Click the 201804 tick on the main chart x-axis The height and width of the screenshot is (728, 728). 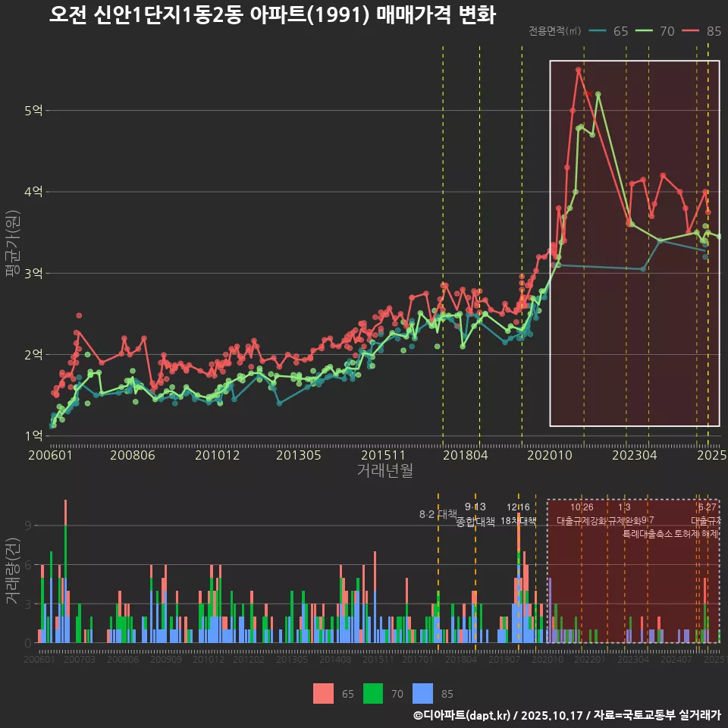pos(465,456)
